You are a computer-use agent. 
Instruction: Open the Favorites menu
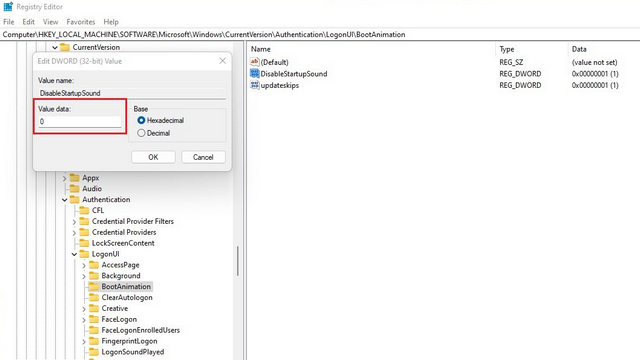pyautogui.click(x=81, y=22)
